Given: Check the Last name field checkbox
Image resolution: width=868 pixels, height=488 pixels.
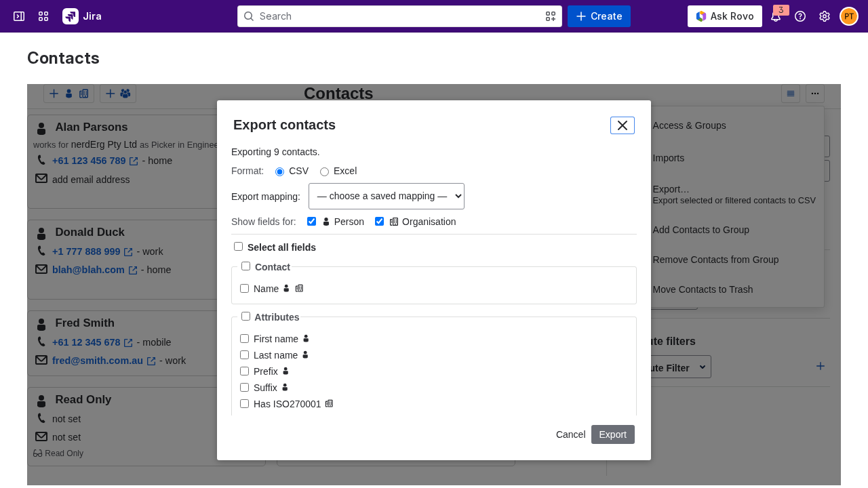Looking at the screenshot, I should point(244,355).
